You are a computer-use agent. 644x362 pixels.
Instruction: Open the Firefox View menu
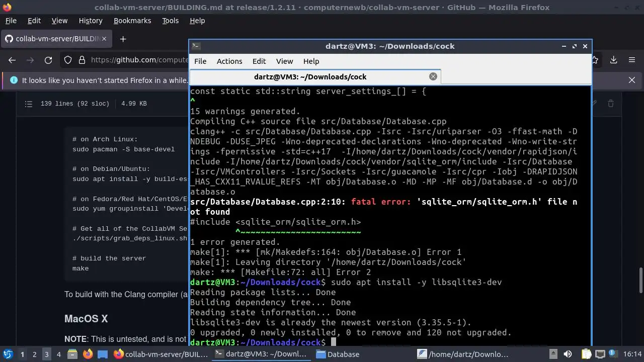(59, 21)
